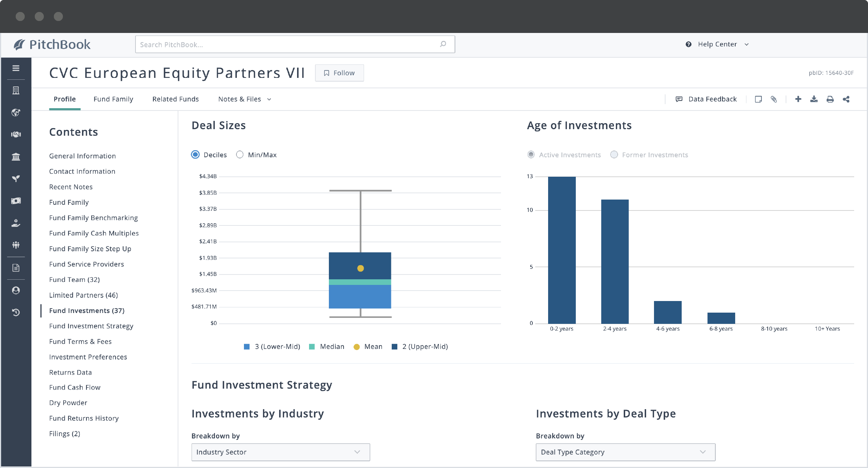Select the Active Investments radio option
This screenshot has width=868, height=468.
[531, 155]
